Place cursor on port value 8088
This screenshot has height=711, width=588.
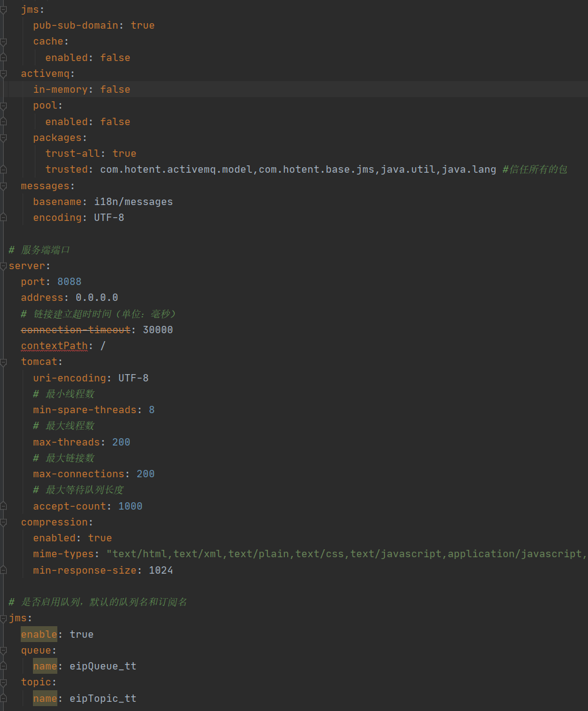point(69,282)
